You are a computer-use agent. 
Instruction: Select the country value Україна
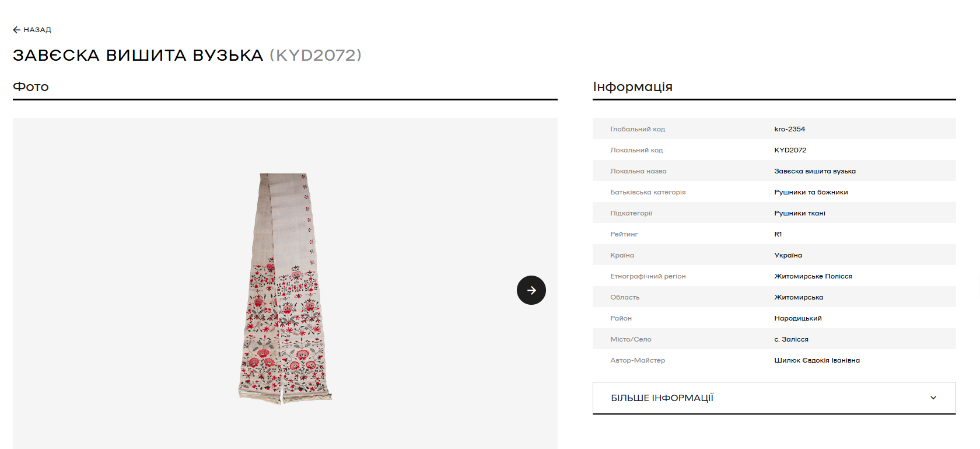point(788,255)
